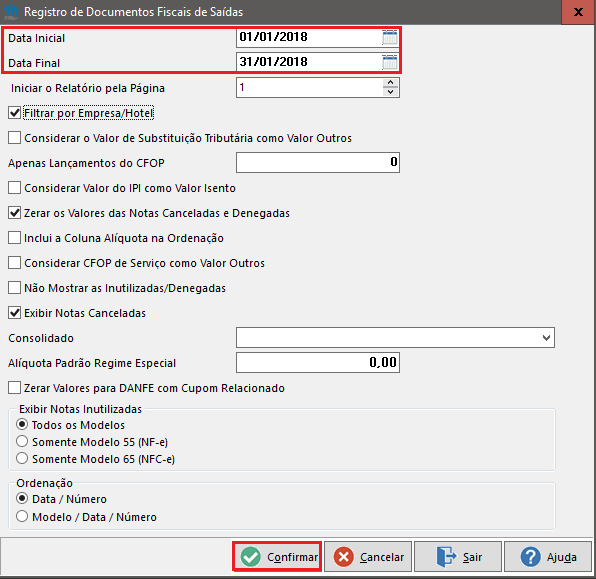
Task: Click the blue question mark Ajuda icon
Action: 531,557
